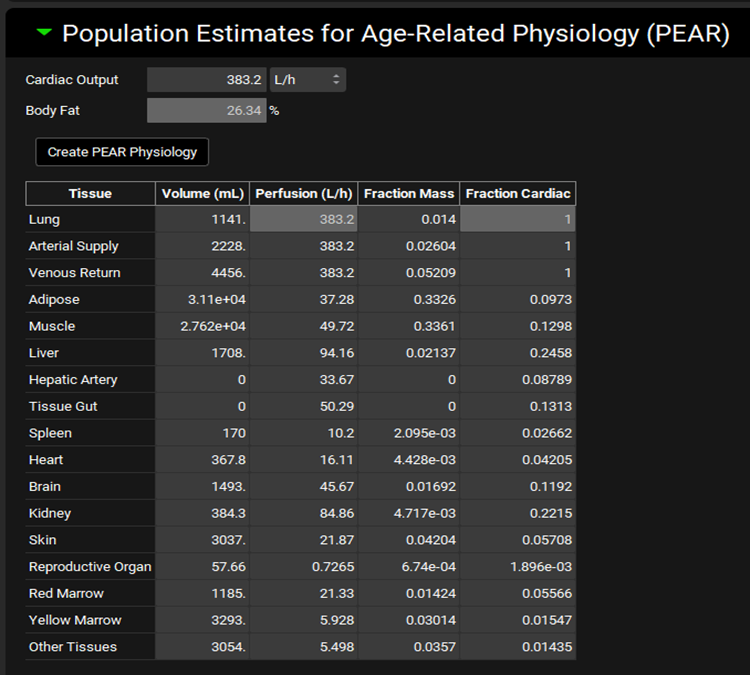Click the Muscle fraction cardiac cell

click(518, 327)
